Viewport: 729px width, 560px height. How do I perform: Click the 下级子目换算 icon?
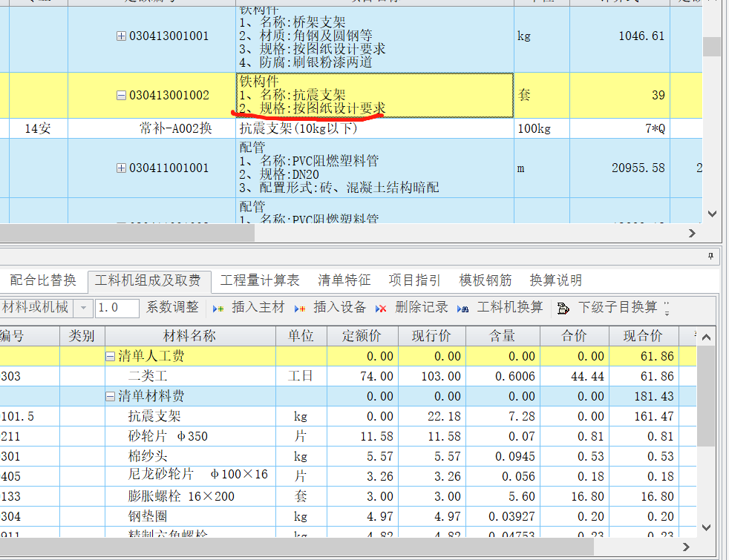tap(563, 309)
